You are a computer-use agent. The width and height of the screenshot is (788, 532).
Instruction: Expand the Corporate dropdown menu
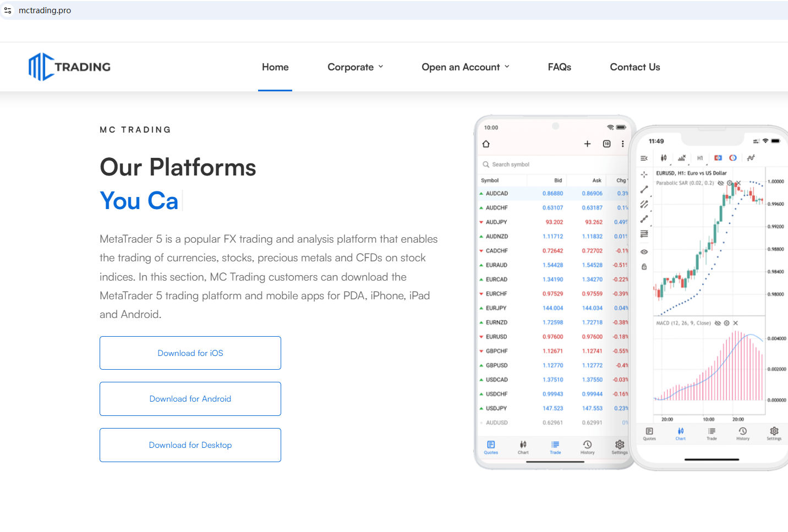click(x=355, y=67)
